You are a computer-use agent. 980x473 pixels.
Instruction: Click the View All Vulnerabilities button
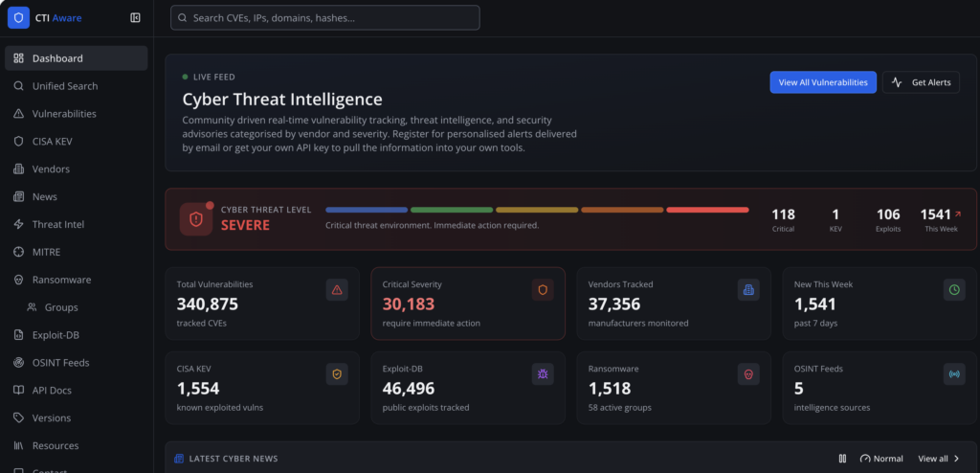tap(822, 82)
